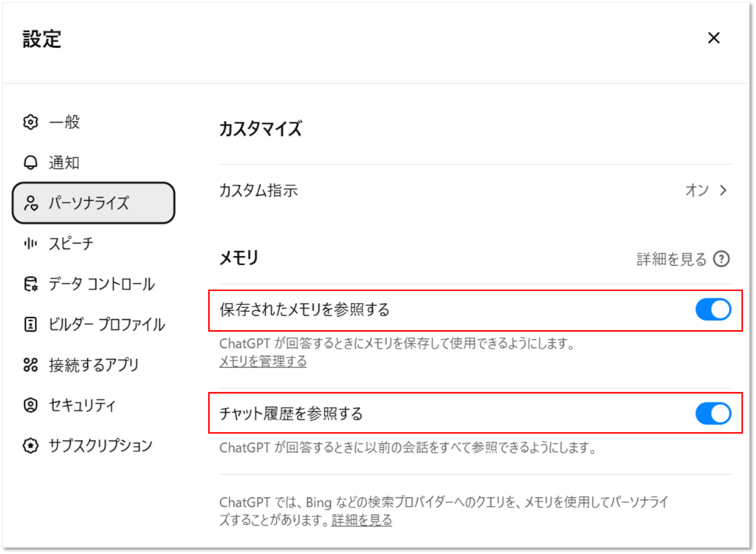Click the gear icon beside 一般
The width and height of the screenshot is (756, 554).
pos(30,123)
